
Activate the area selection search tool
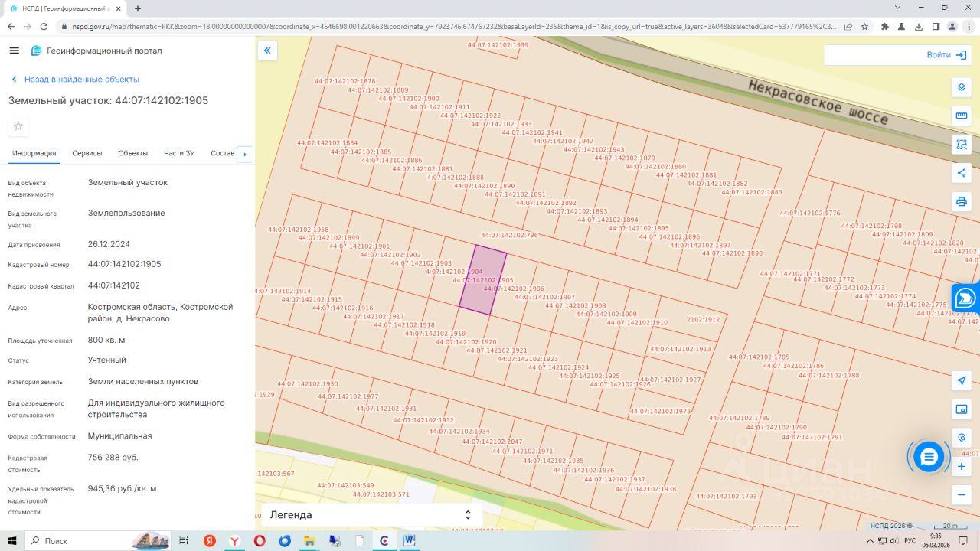(x=962, y=144)
